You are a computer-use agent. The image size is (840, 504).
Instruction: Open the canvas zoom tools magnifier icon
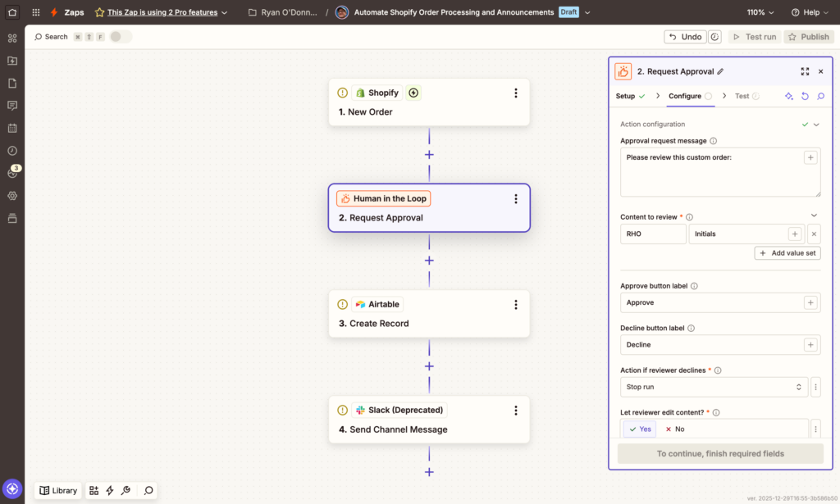click(148, 490)
